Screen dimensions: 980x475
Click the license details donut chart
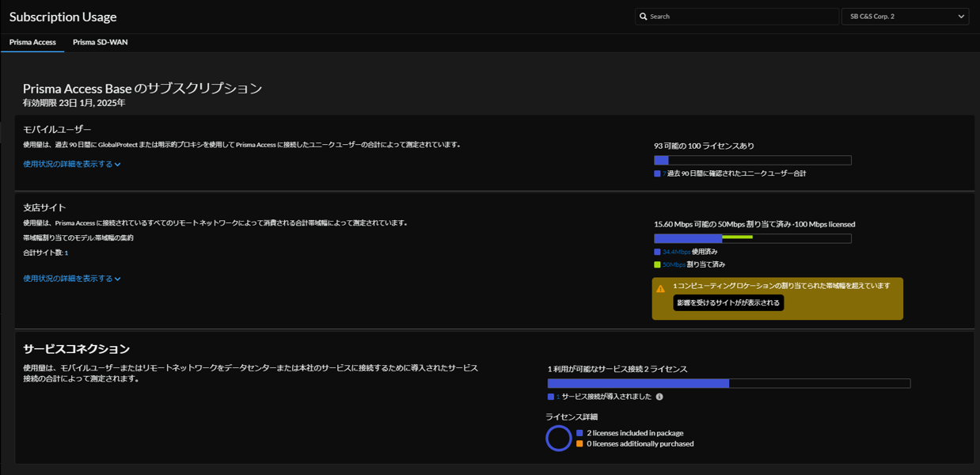pos(559,438)
